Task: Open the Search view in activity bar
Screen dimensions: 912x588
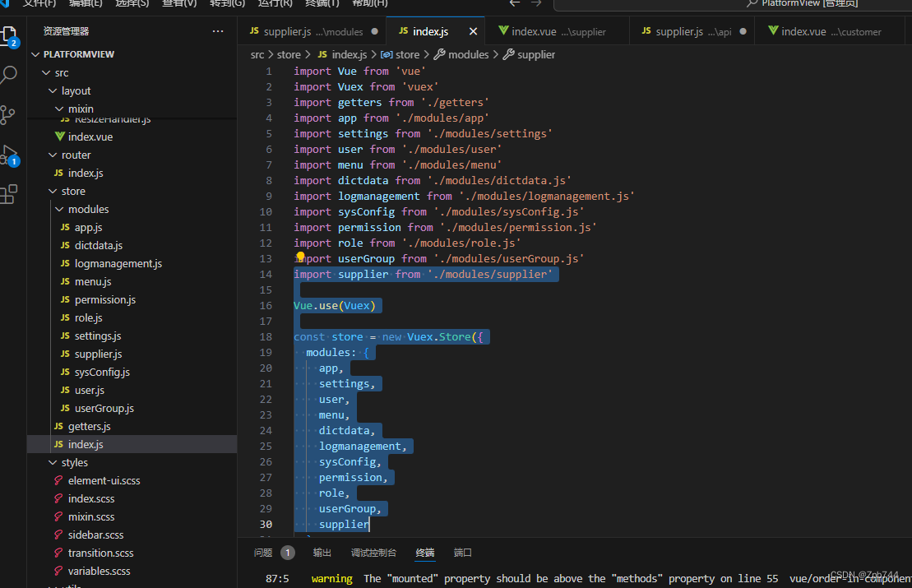Action: [x=8, y=75]
